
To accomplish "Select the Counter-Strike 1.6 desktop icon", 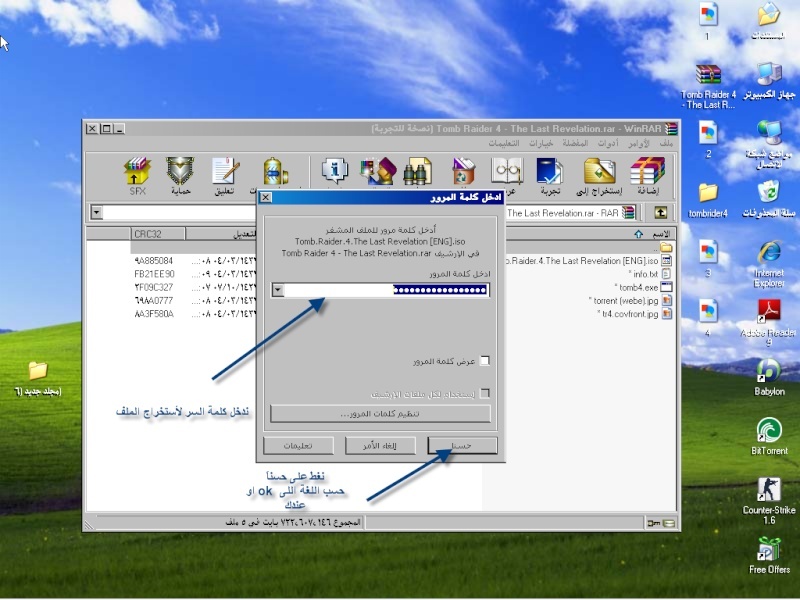I will point(769,501).
